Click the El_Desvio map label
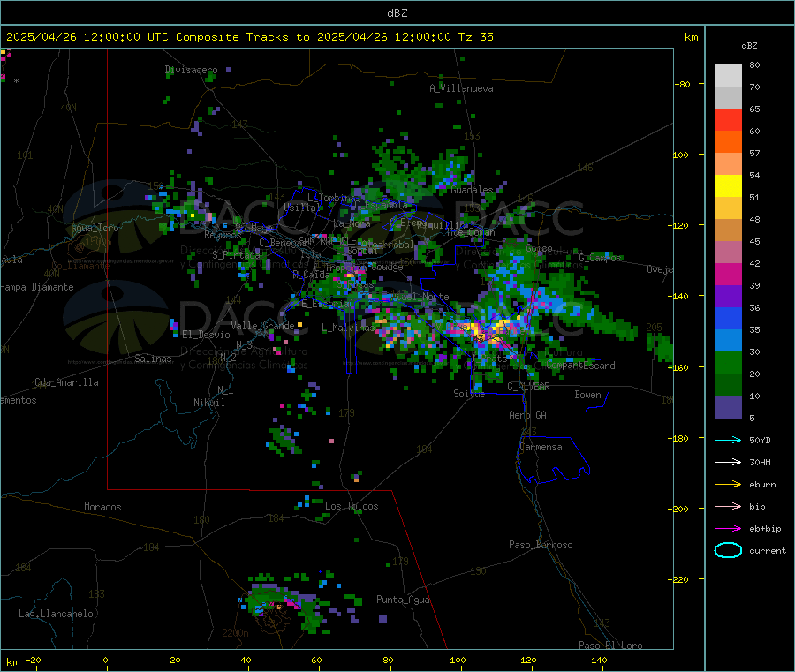The height and width of the screenshot is (672, 795). point(206,335)
